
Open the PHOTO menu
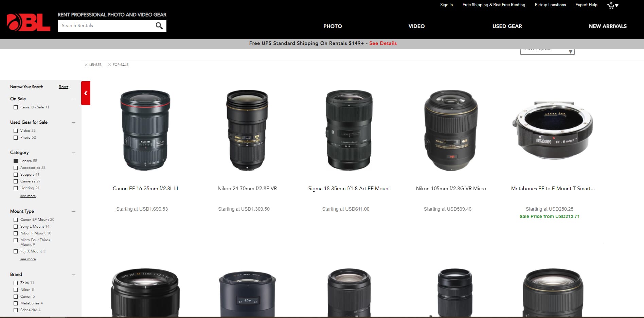tap(333, 26)
